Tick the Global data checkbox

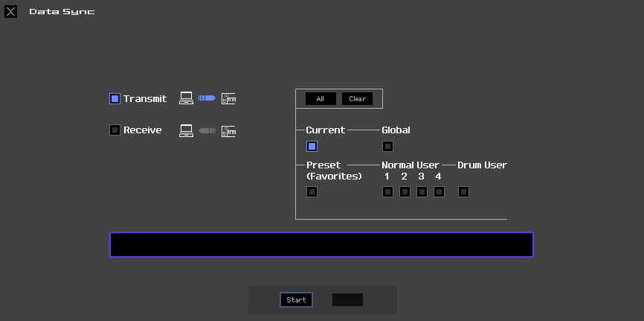tap(387, 147)
